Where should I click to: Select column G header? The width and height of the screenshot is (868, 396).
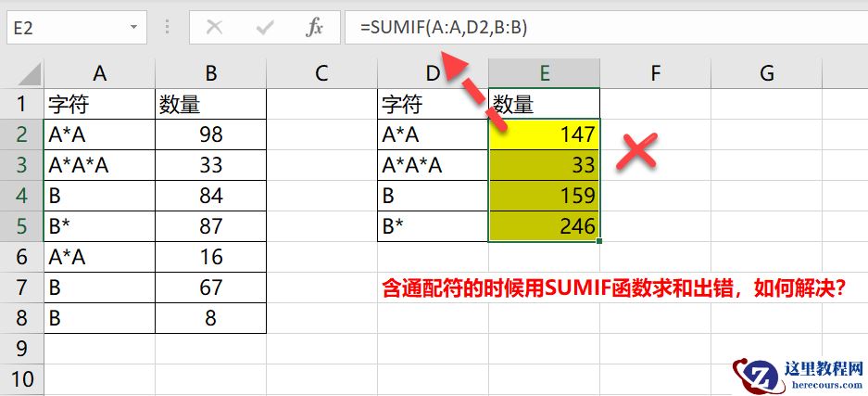pyautogui.click(x=767, y=73)
